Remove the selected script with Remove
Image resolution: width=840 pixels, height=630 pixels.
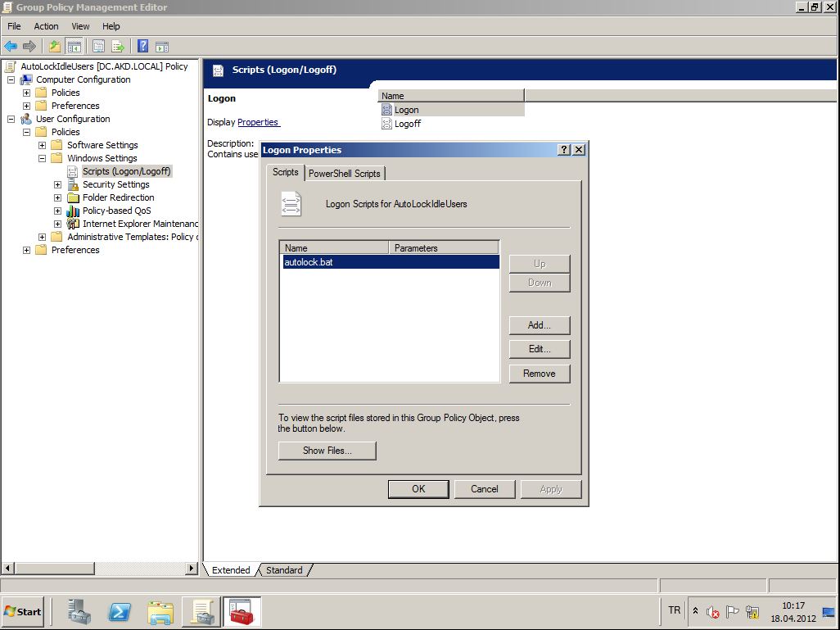click(x=539, y=374)
